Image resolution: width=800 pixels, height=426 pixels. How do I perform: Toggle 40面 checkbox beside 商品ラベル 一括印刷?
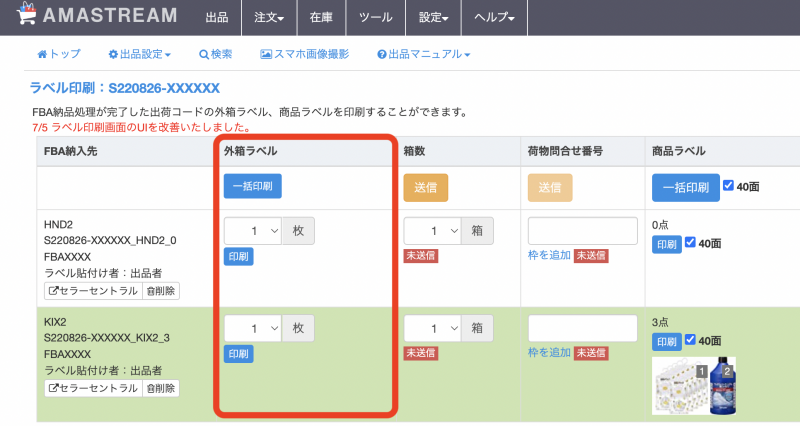tap(728, 186)
